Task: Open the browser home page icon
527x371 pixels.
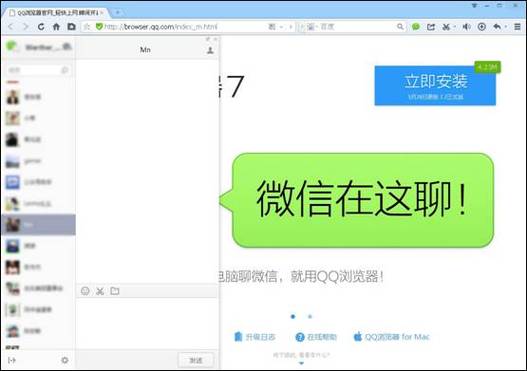Action: point(56,27)
